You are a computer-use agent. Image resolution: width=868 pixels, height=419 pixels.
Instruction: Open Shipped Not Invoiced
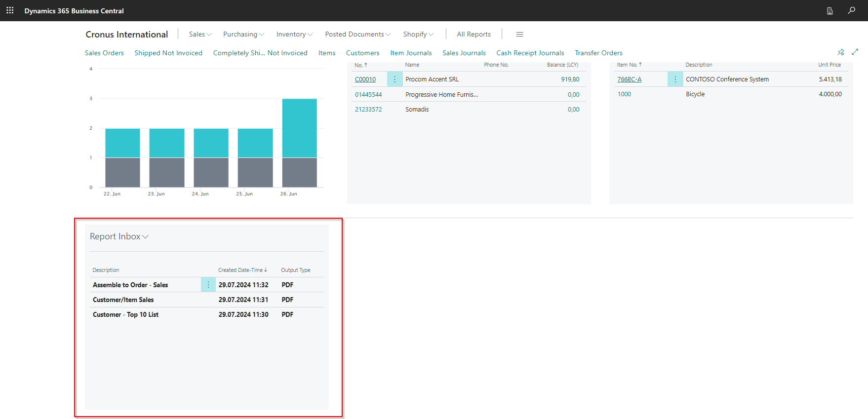(168, 53)
